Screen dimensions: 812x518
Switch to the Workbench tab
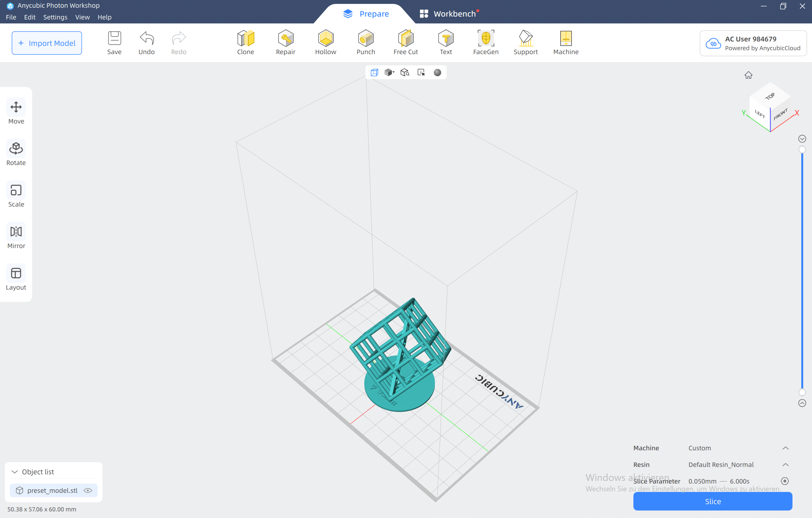(449, 13)
